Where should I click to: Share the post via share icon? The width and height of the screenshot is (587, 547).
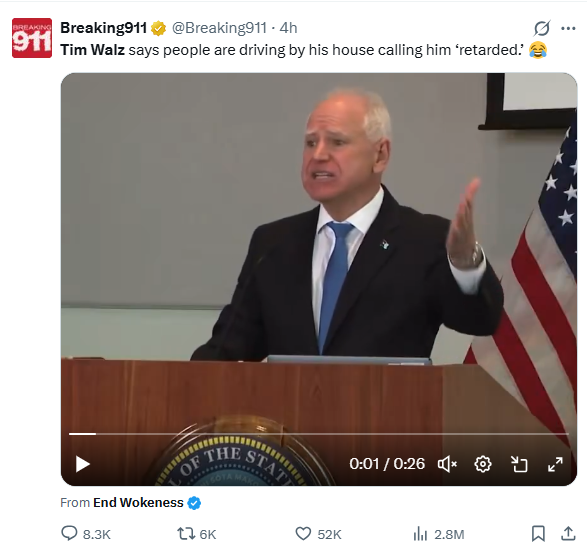(x=568, y=534)
